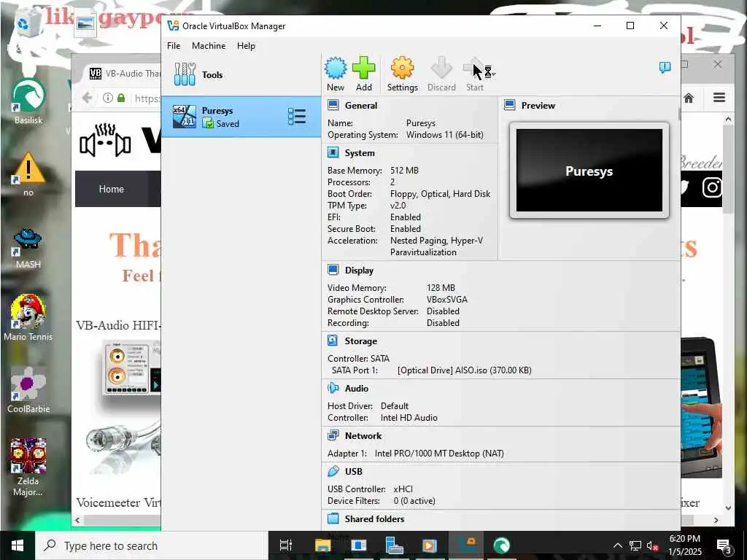Open the Start button dropdown arrow

(493, 74)
